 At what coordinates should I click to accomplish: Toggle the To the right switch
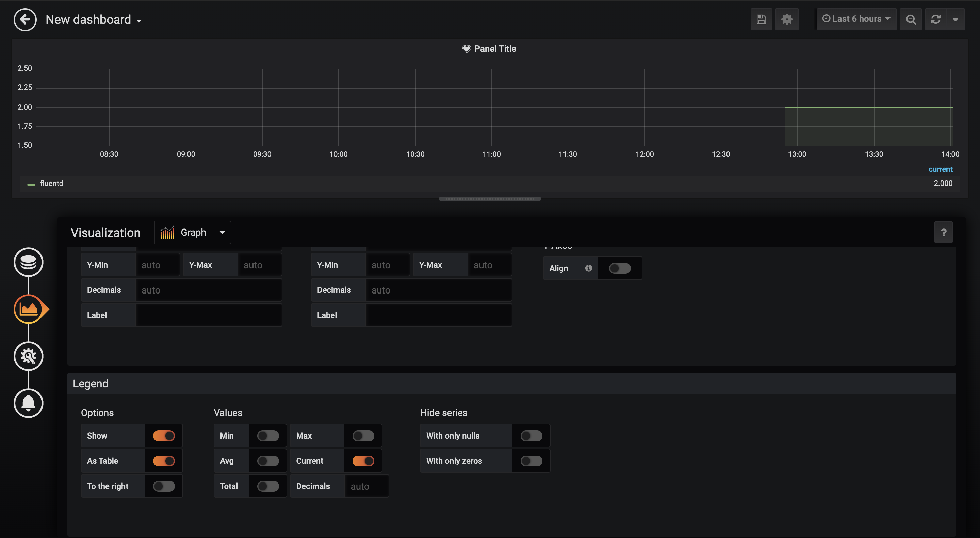click(164, 486)
